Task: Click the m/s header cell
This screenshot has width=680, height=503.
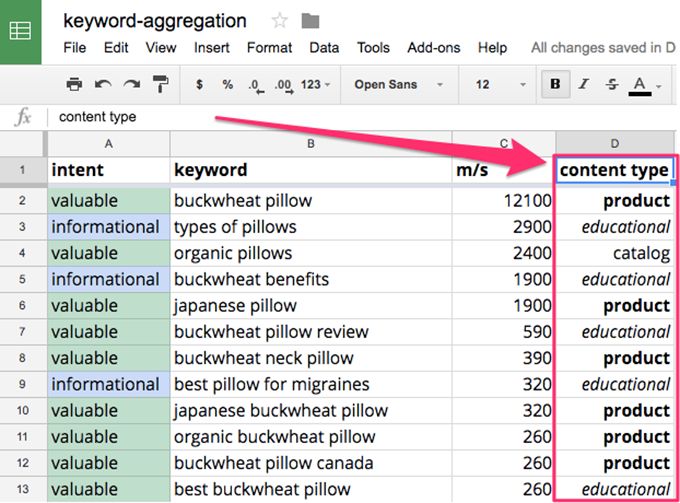Action: coord(503,170)
